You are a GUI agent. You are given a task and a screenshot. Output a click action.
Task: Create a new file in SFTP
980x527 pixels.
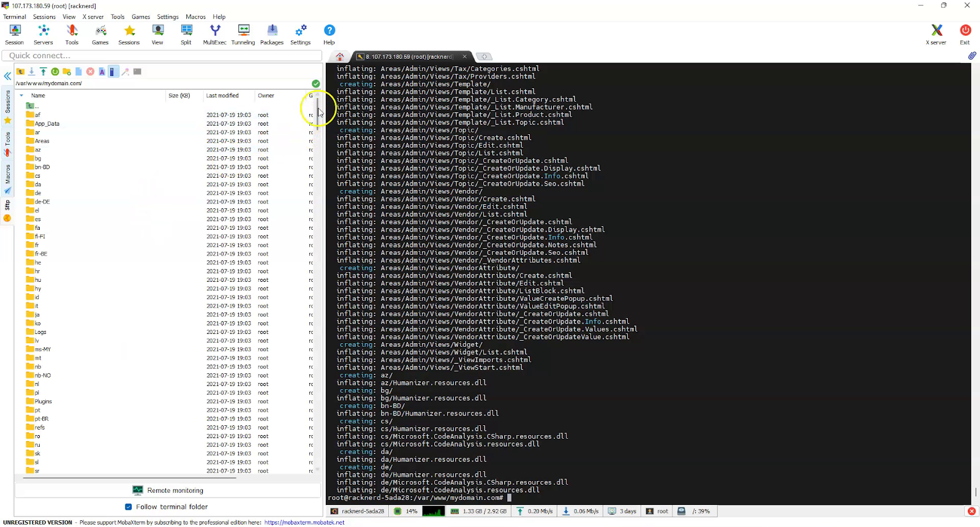point(78,72)
